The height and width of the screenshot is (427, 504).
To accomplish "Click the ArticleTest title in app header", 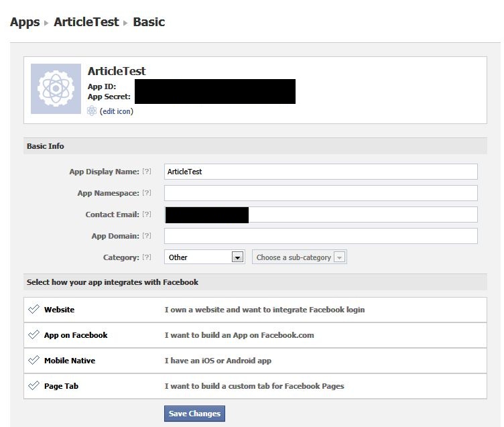I will click(117, 71).
